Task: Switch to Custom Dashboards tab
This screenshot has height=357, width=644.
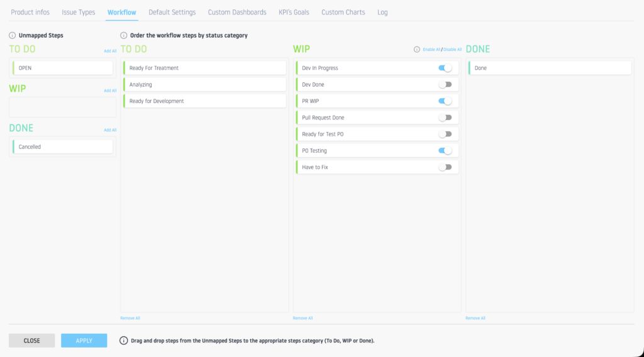Action: tap(237, 13)
